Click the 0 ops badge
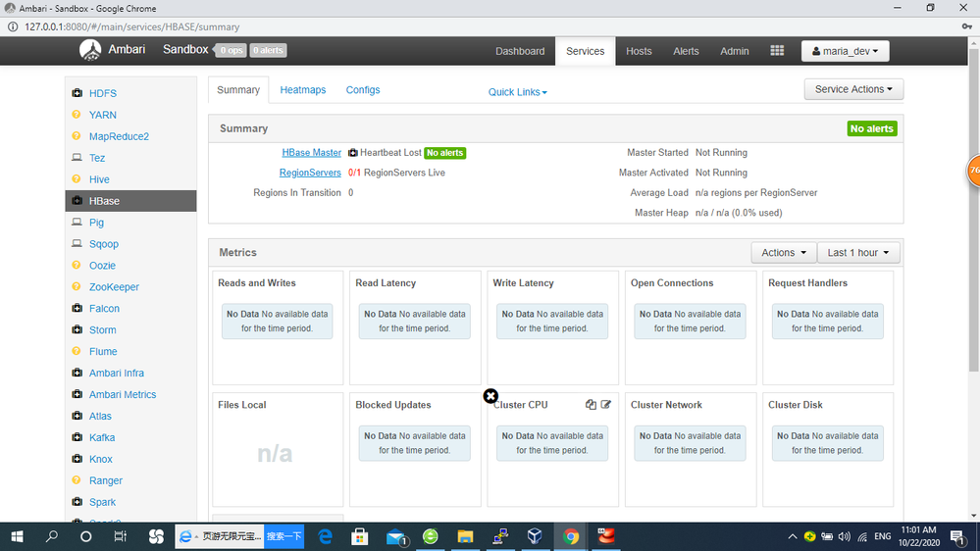 pos(231,50)
